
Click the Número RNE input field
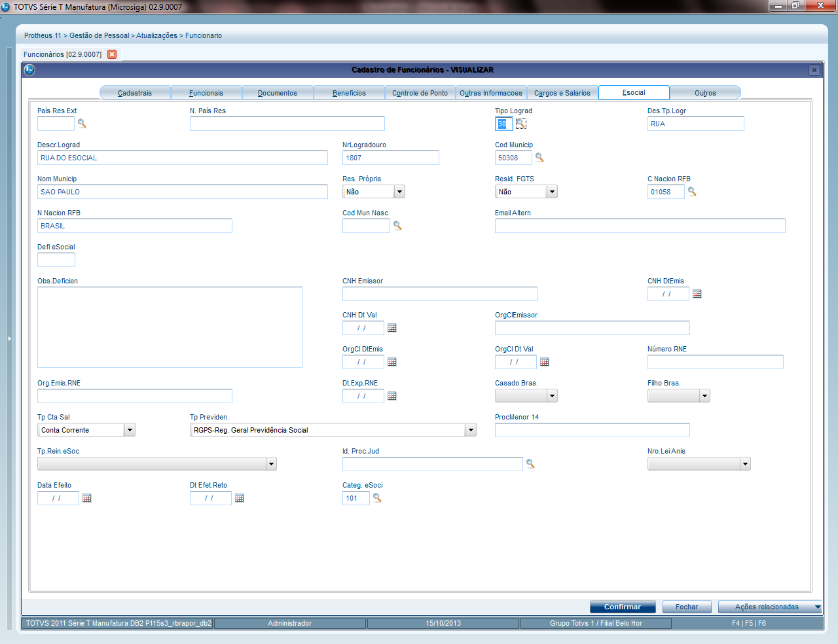(716, 362)
